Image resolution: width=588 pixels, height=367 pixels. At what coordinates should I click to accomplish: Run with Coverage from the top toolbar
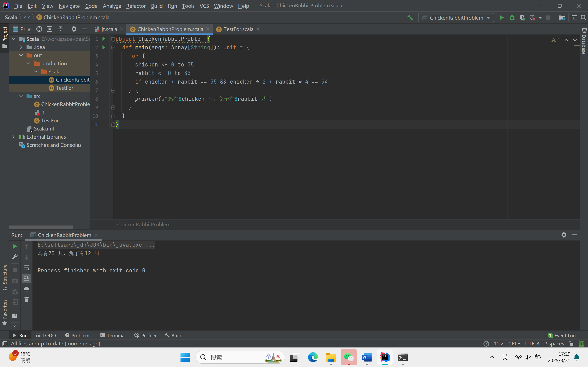[x=522, y=18]
